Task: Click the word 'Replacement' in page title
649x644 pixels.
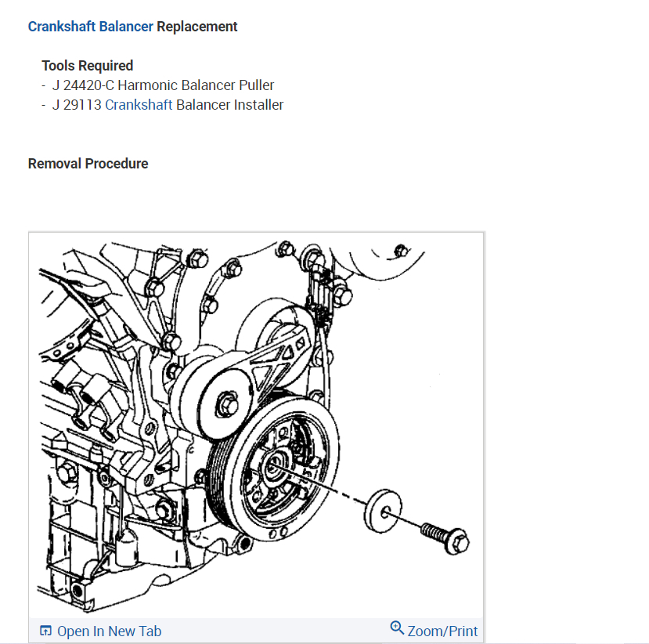Action: (197, 27)
